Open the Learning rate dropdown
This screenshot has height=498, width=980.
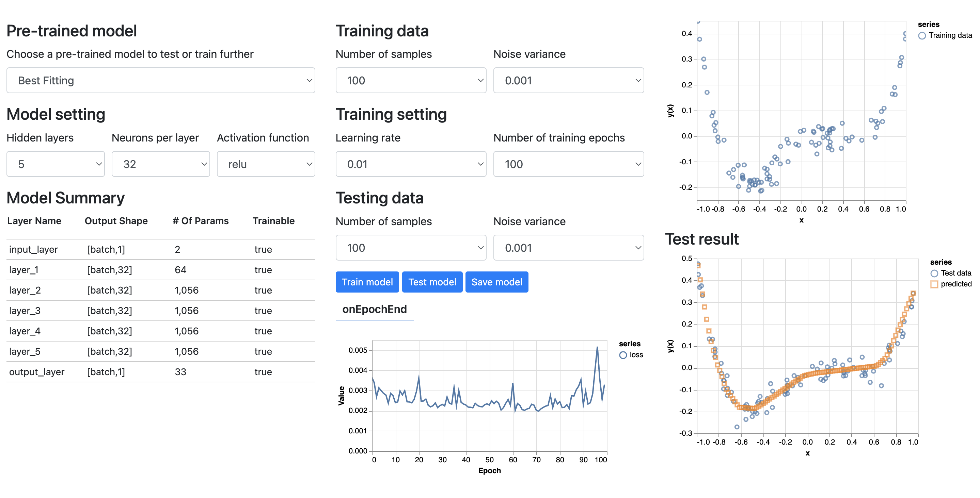point(410,164)
